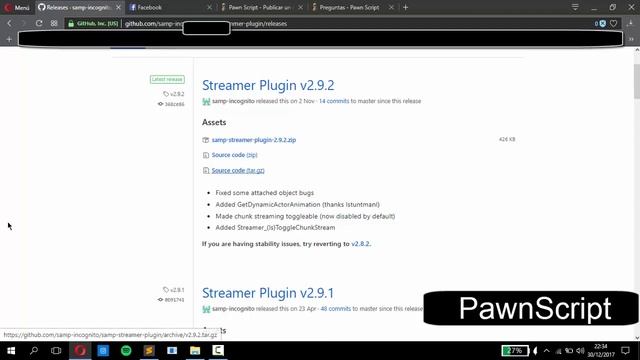Click samp-incognito avatar in v2.9.2 release

point(206,101)
